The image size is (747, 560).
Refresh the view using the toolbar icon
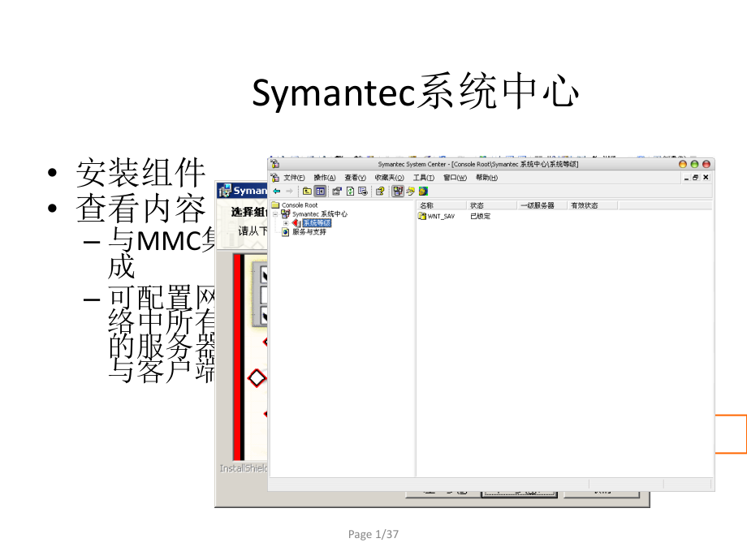click(350, 192)
